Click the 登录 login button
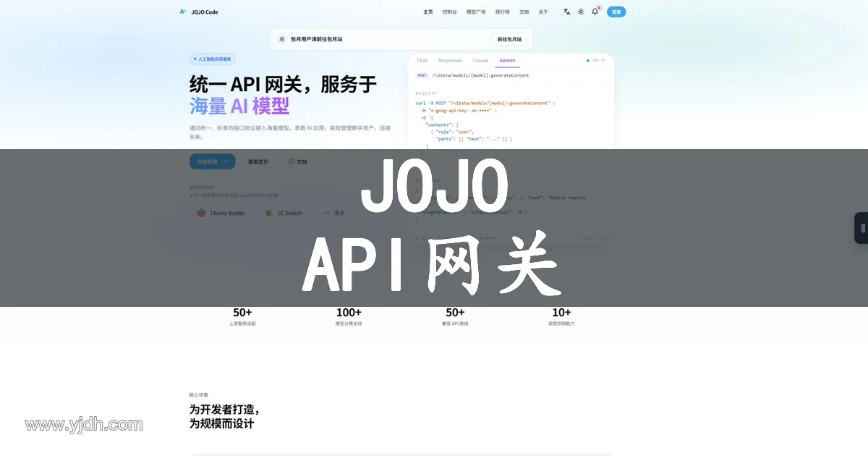 616,12
